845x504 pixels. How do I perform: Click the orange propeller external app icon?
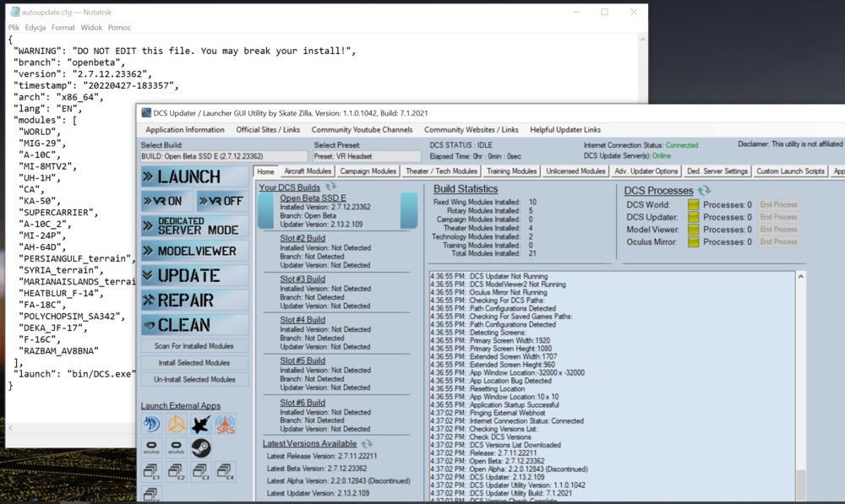click(177, 424)
